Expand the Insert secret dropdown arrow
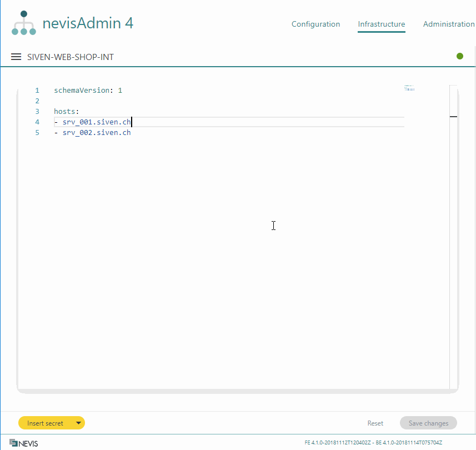The height and width of the screenshot is (450, 476). 78,423
